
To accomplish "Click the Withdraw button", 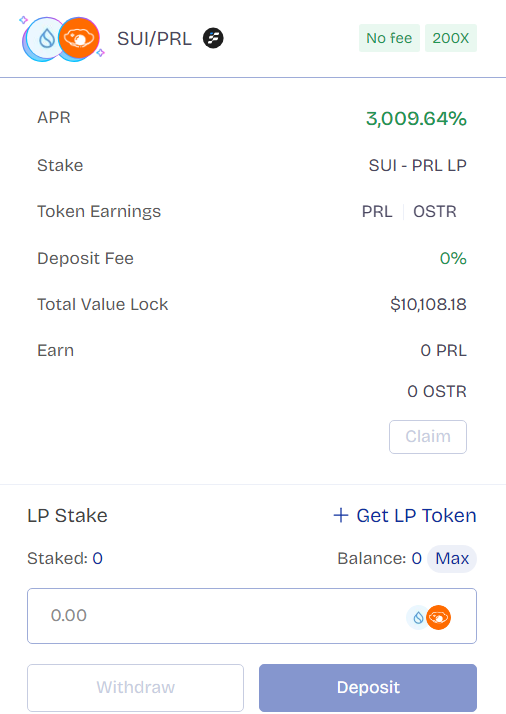I will pos(135,688).
